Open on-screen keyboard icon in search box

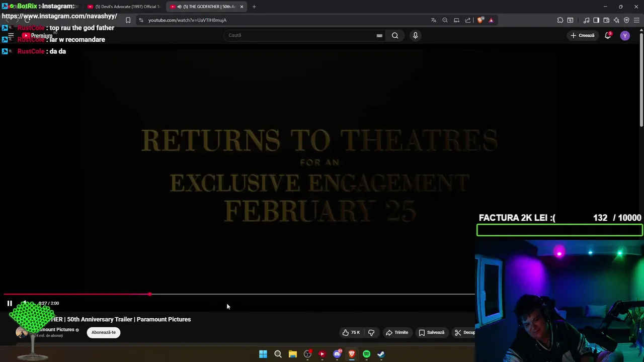[x=379, y=35]
